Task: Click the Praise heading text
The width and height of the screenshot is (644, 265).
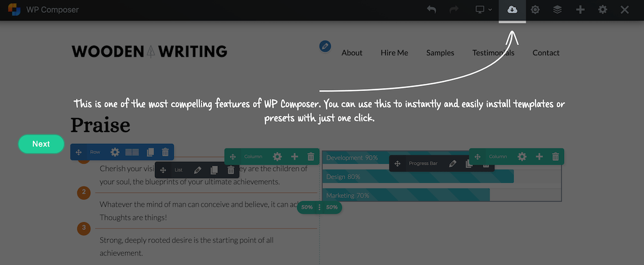Action: (x=100, y=125)
